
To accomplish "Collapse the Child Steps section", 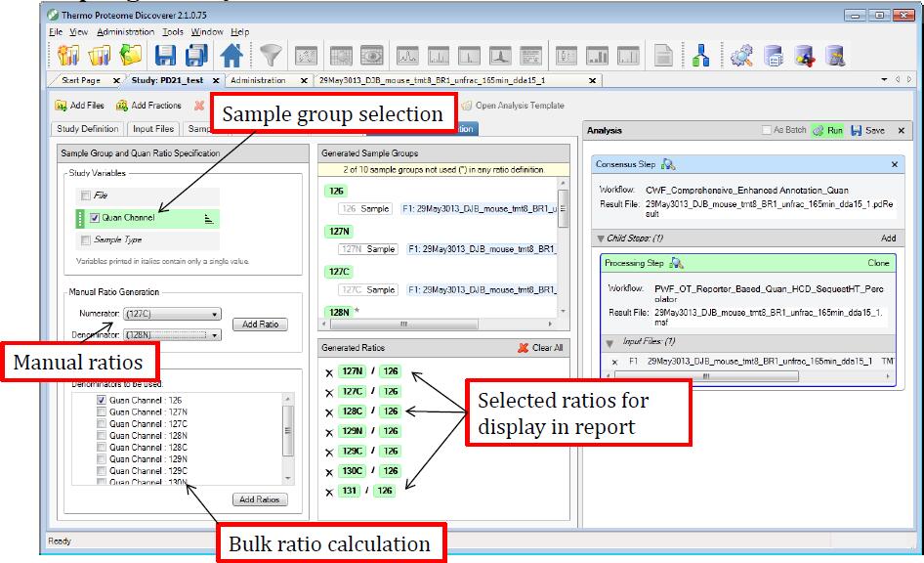I will tap(600, 238).
